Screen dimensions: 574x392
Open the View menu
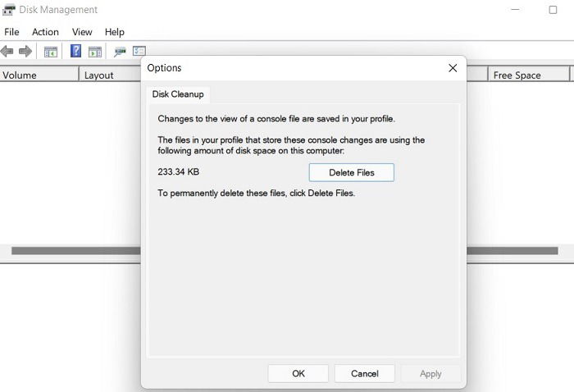[82, 32]
